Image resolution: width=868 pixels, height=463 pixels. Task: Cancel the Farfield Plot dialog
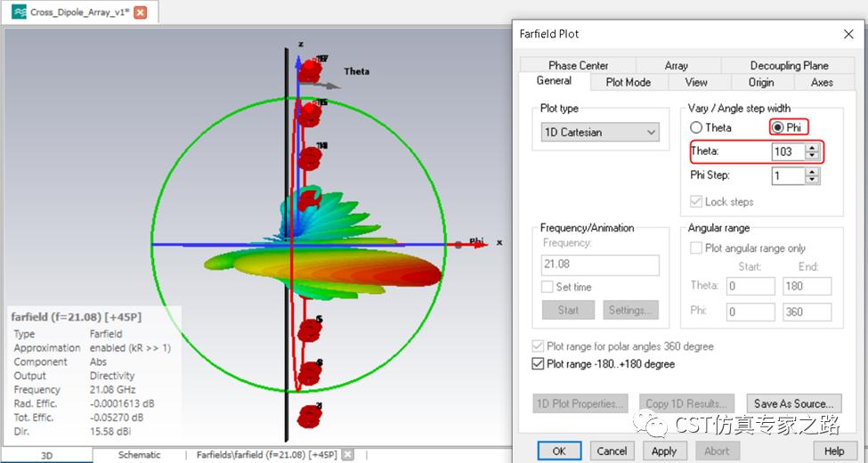[x=612, y=451]
